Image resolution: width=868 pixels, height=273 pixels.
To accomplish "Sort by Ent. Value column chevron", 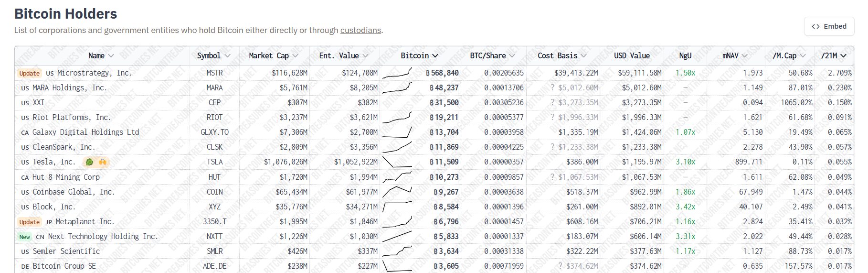I will point(365,56).
